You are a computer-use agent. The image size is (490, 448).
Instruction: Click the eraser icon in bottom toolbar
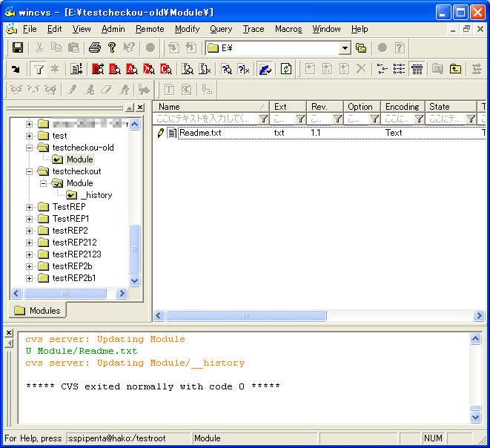[x=106, y=90]
